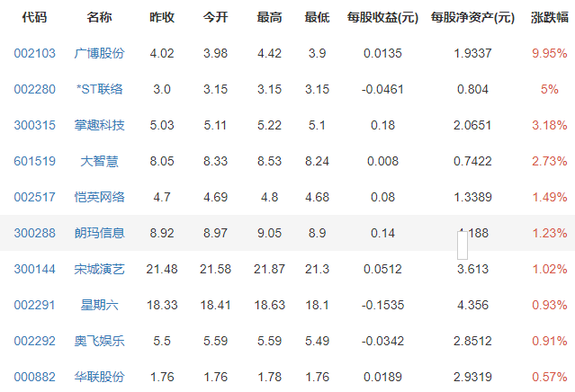Viewport: 575px width, 392px height.
Task: Select the 1.49% change value for 恺英网络
Action: pos(550,197)
